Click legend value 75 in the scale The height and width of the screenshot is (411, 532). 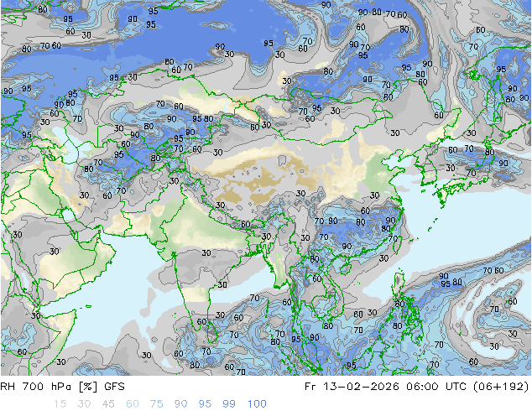156,404
